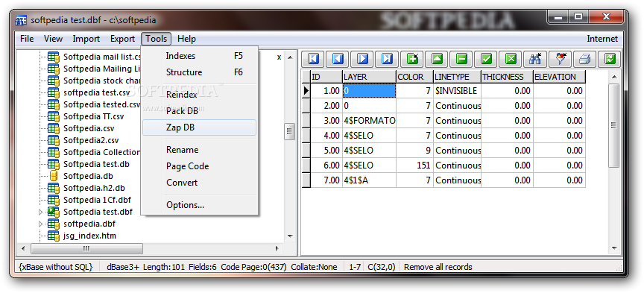Select Pack DB in the Tools menu
644x293 pixels.
click(199, 111)
